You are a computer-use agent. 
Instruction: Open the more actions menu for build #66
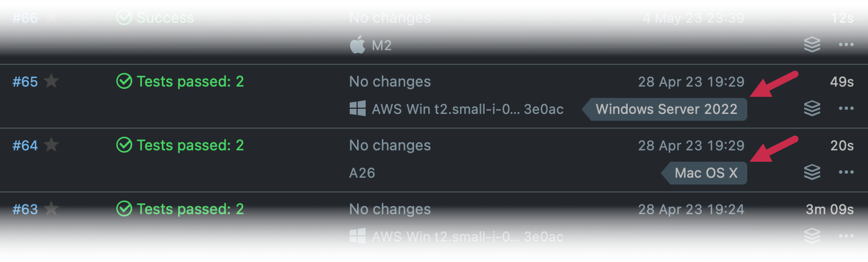point(846,45)
